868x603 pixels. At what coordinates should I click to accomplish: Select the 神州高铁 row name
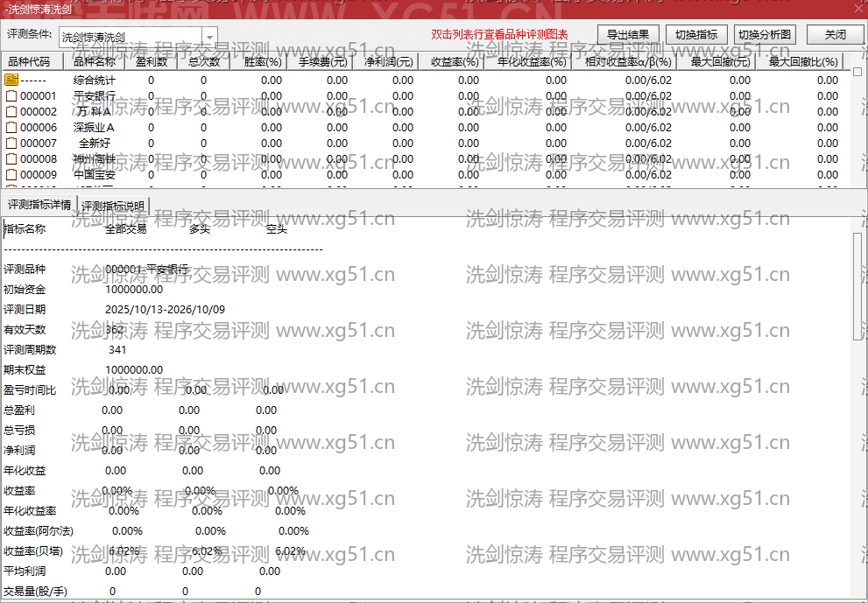pyautogui.click(x=95, y=158)
